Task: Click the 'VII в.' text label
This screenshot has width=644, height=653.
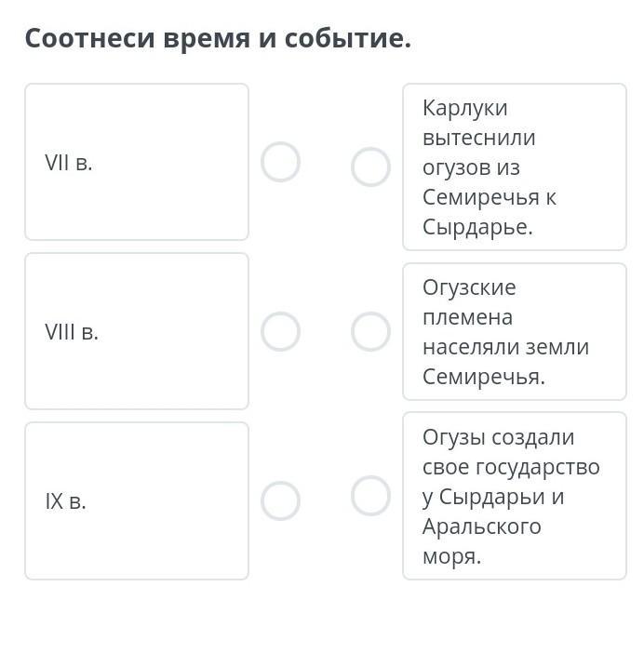Action: [x=69, y=163]
